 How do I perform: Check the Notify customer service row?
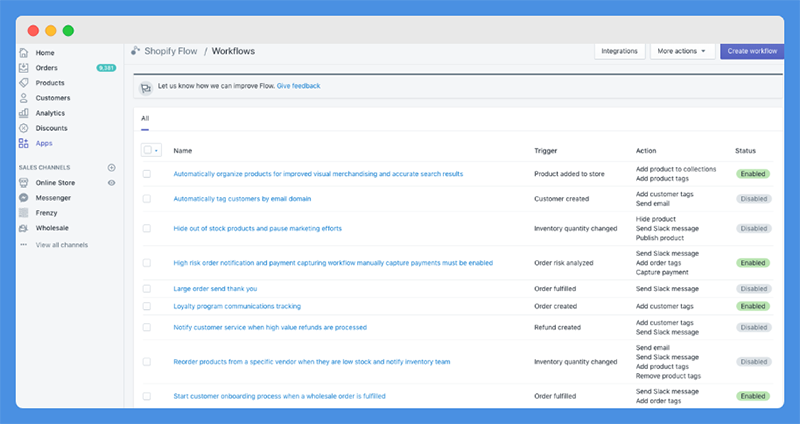pyautogui.click(x=147, y=327)
